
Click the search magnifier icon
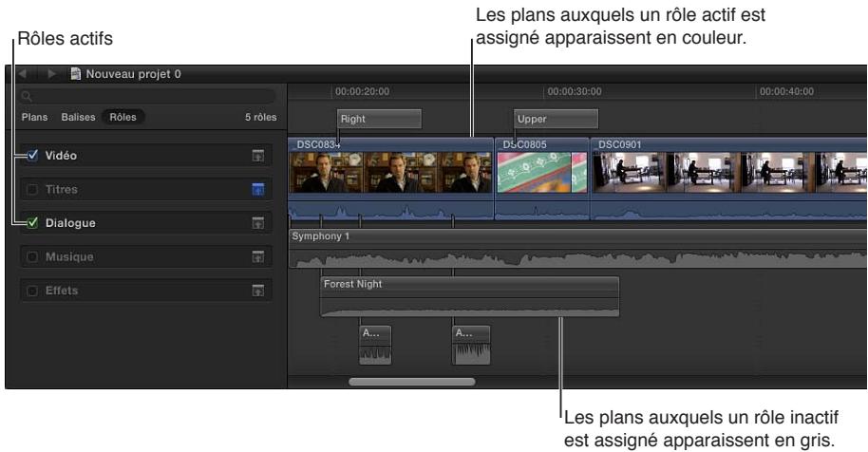[27, 96]
